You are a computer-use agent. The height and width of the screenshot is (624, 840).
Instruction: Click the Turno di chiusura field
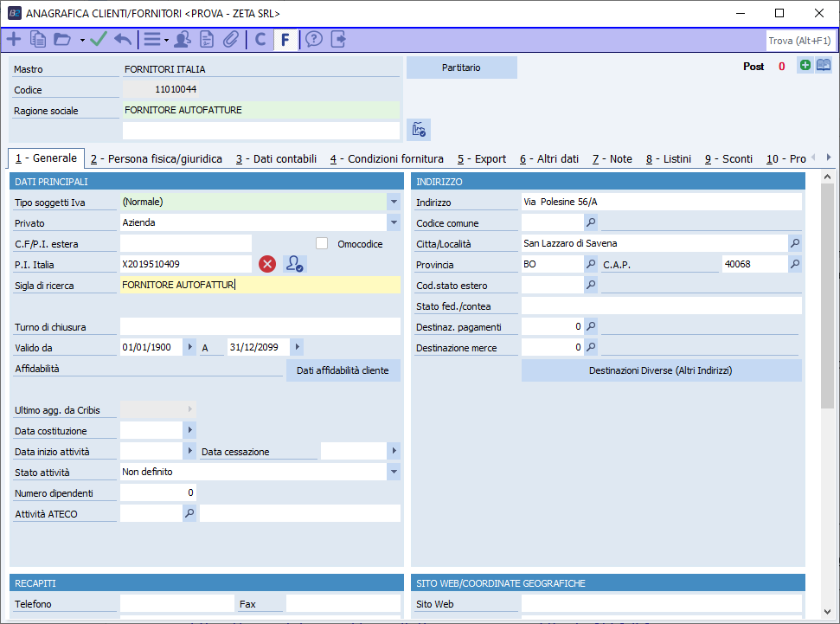260,326
